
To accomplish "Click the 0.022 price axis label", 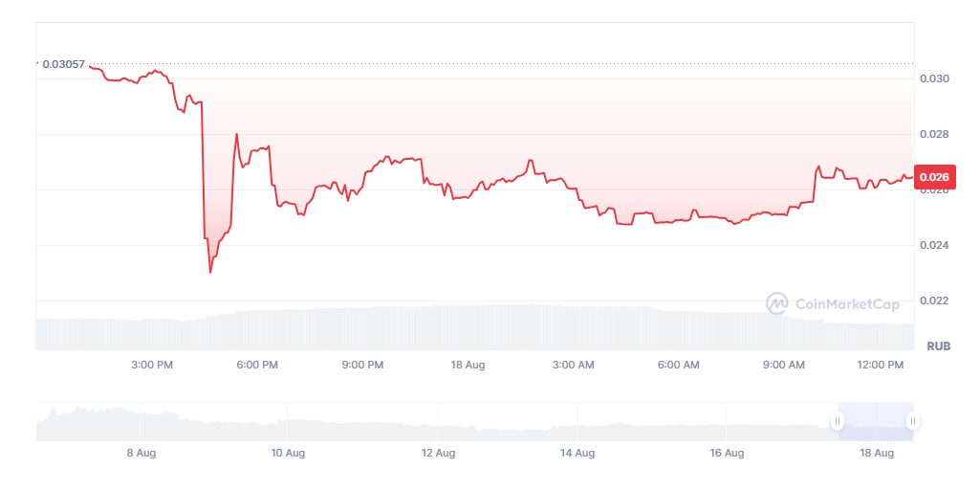I will pyautogui.click(x=934, y=301).
